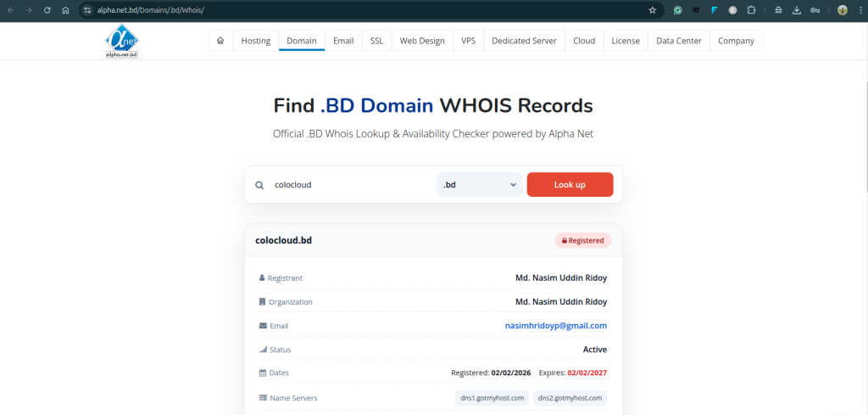Click the dns1.gotmyhost.com name server
Screen dimensions: 868x415
(x=492, y=398)
